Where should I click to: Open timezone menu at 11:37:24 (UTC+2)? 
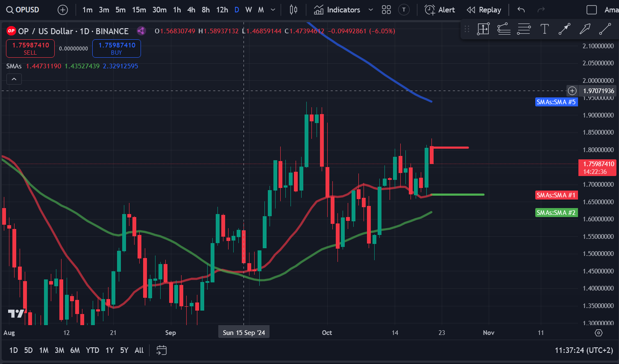point(584,350)
